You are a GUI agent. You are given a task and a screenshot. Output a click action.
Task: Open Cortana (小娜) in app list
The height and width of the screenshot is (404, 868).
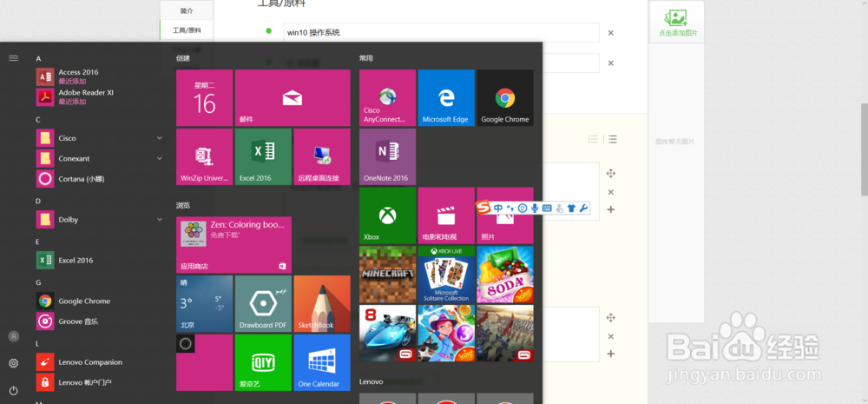[100, 179]
